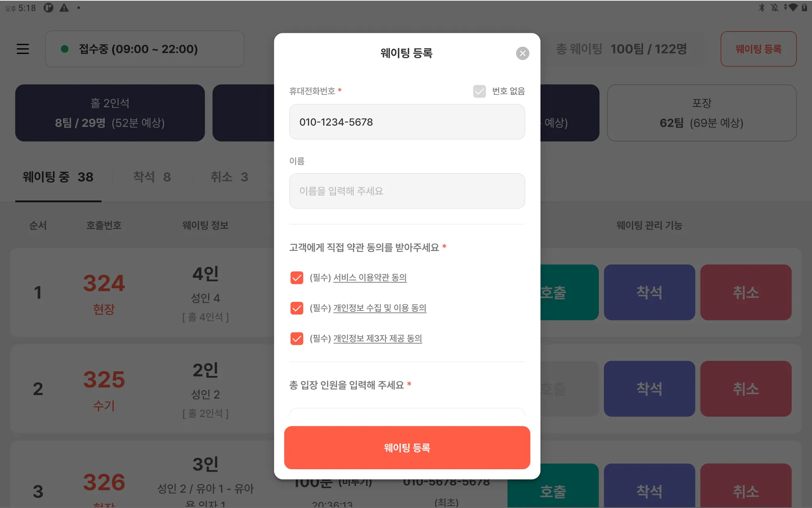
Task: Select the 홀 2인석 category card
Action: pos(110,113)
